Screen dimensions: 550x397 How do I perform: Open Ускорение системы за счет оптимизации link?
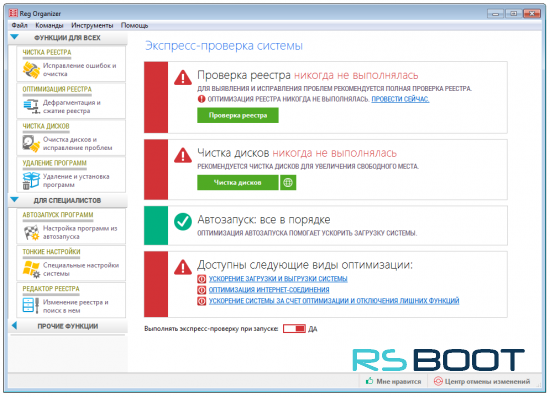click(334, 301)
